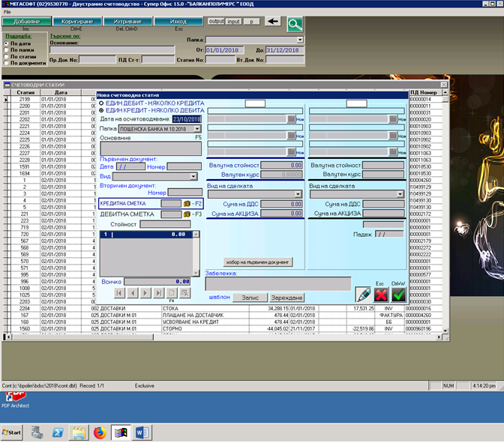Select ЕДИН ДЕБИТ - НЯКОЛКО КРЕДИТА option

tap(102, 103)
